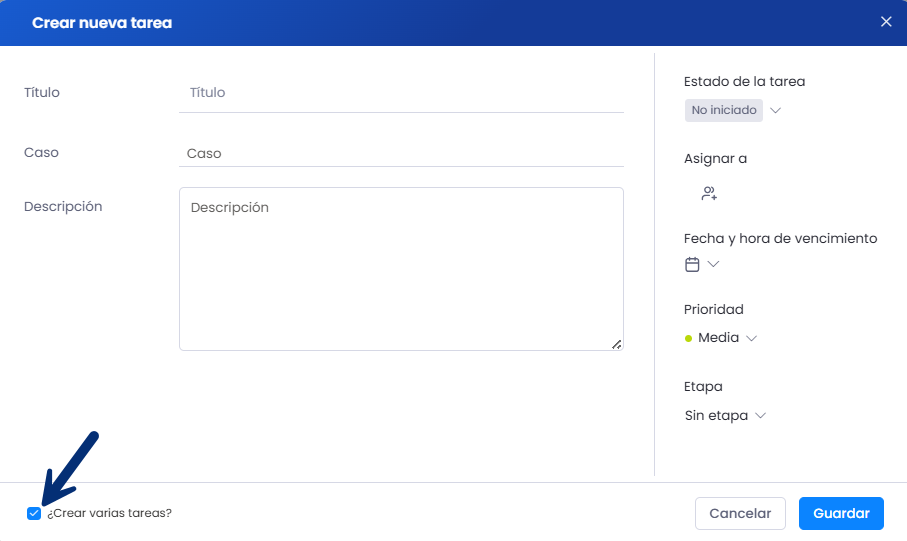Focus the Caso input field
This screenshot has height=541, width=907.
[x=401, y=153]
